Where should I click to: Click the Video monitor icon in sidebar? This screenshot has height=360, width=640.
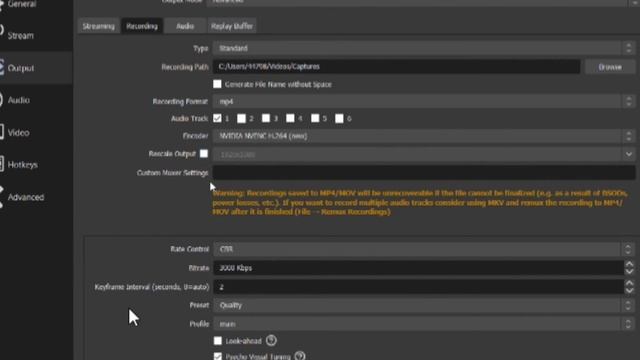pos(1,132)
